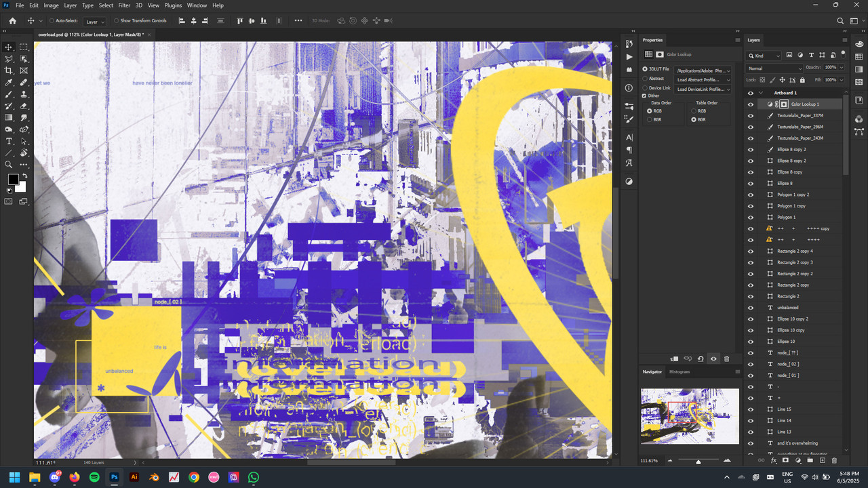Image resolution: width=868 pixels, height=488 pixels.
Task: Delete adjustment layer from Properties panel
Action: [x=726, y=359]
